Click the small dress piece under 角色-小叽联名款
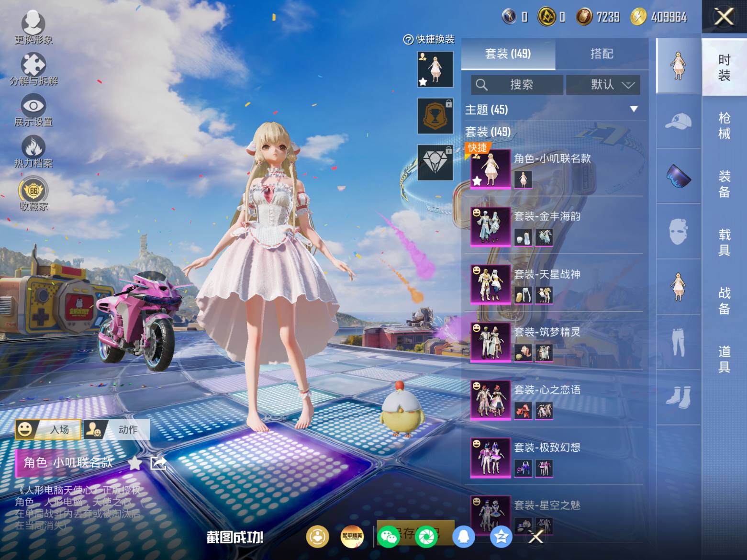This screenshot has height=560, width=747. click(523, 179)
